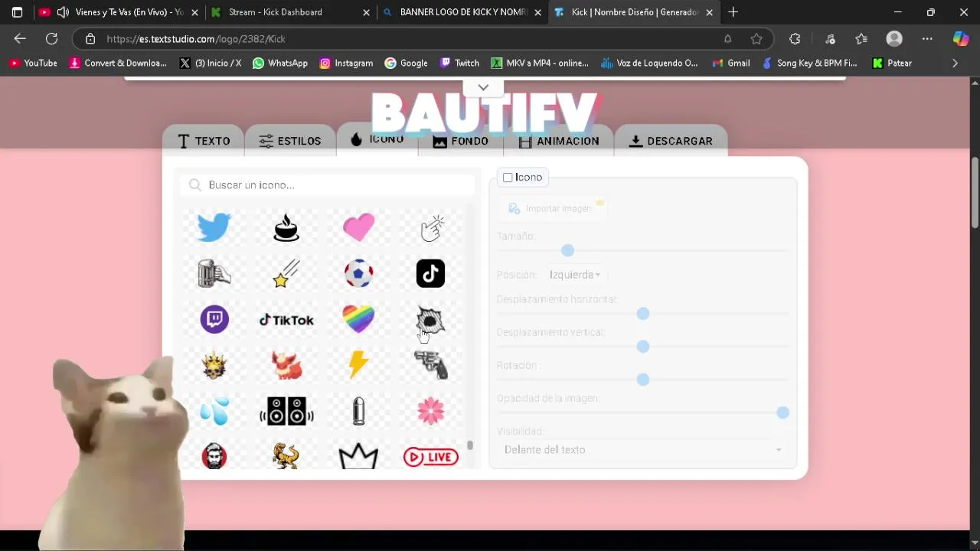Pick the soccer ball icon
This screenshot has width=980, height=551.
click(358, 273)
